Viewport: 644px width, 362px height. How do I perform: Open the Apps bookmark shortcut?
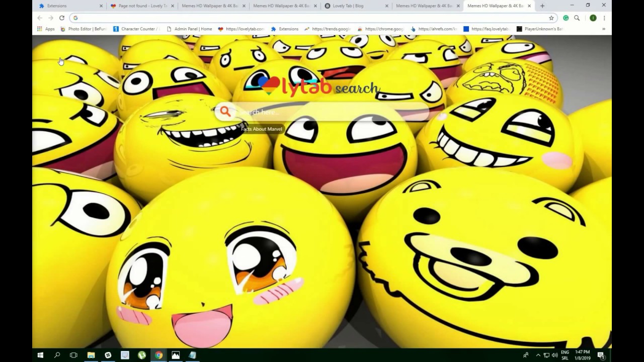pyautogui.click(x=46, y=29)
